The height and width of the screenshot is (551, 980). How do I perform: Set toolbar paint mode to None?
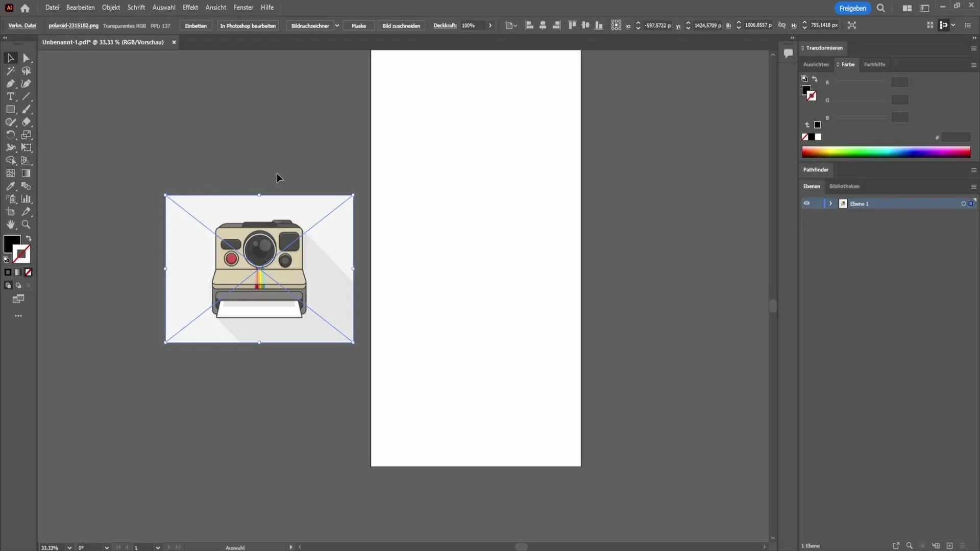coord(29,272)
